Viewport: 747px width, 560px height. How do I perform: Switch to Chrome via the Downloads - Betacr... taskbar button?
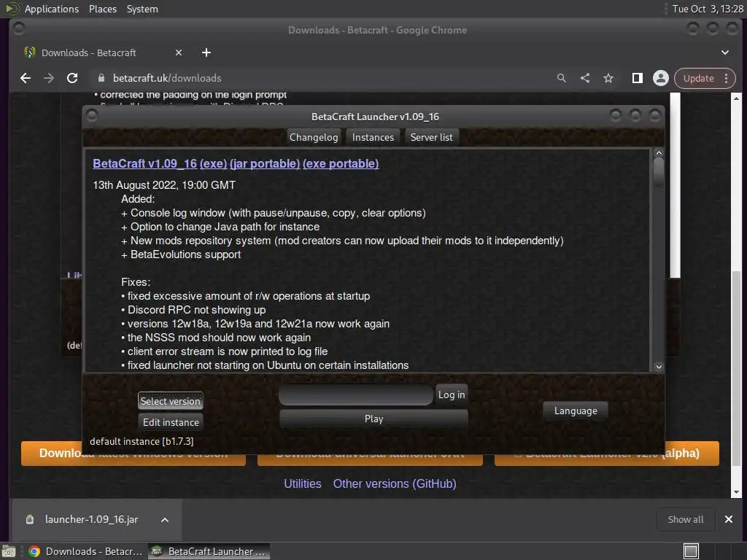86,551
